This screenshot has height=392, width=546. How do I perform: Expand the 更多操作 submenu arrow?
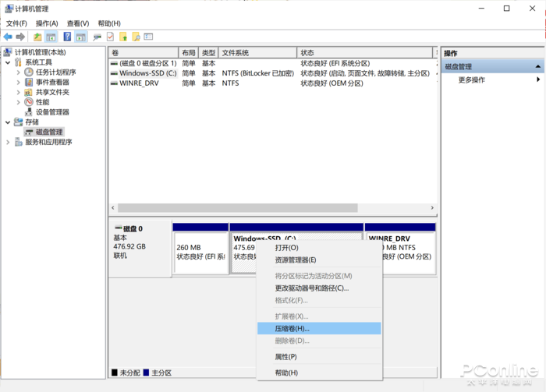538,79
